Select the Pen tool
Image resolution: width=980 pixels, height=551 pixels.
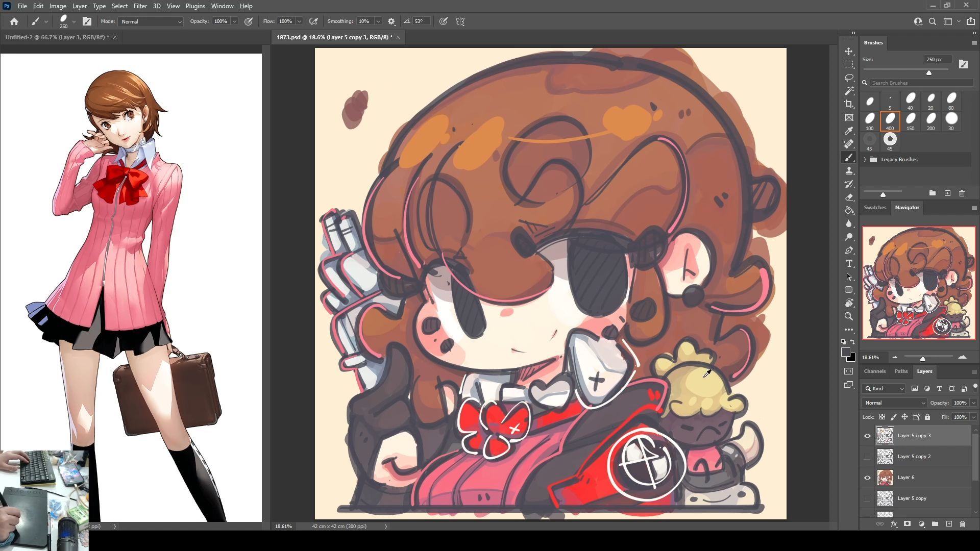pyautogui.click(x=849, y=250)
